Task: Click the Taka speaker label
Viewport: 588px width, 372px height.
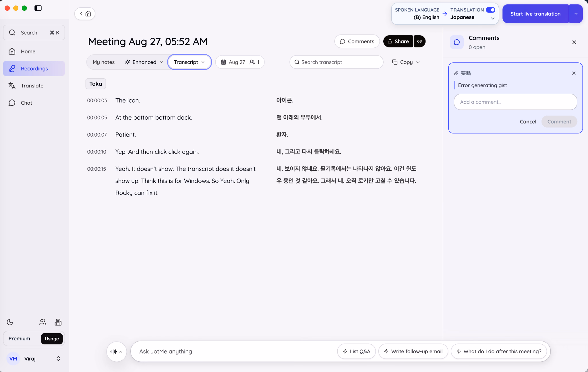Action: click(96, 84)
